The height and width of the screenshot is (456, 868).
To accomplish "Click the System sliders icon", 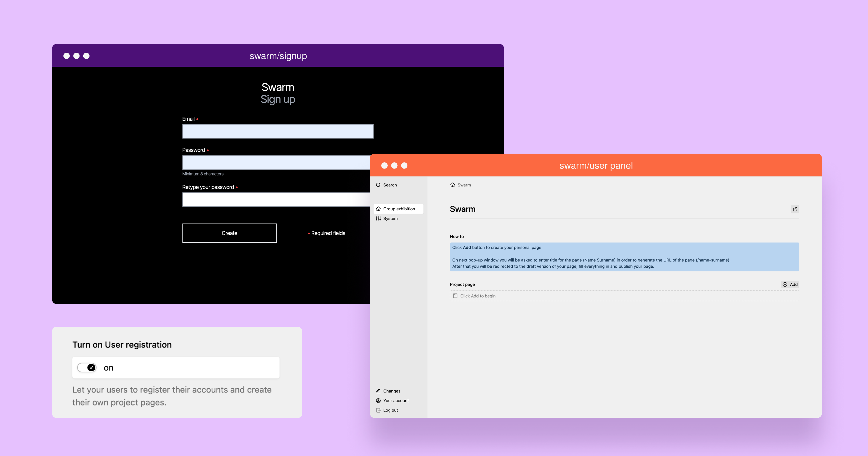I will click(x=378, y=218).
